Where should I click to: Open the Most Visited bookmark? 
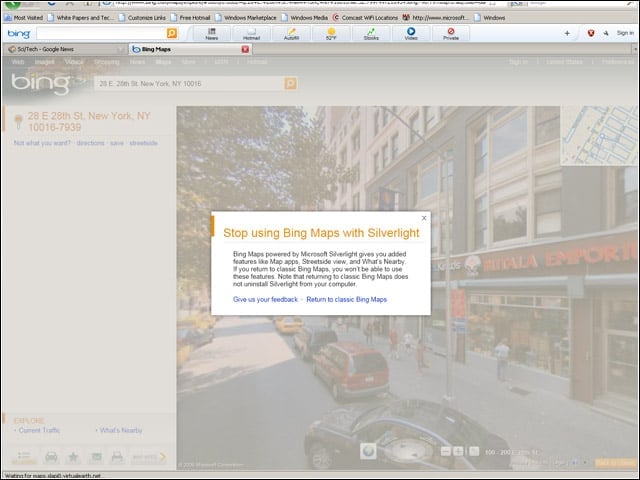tap(24, 18)
